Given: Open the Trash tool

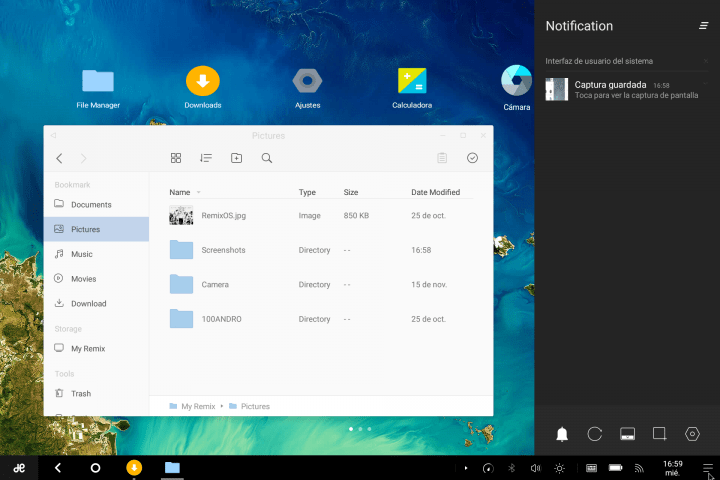Looking at the screenshot, I should pos(96,394).
